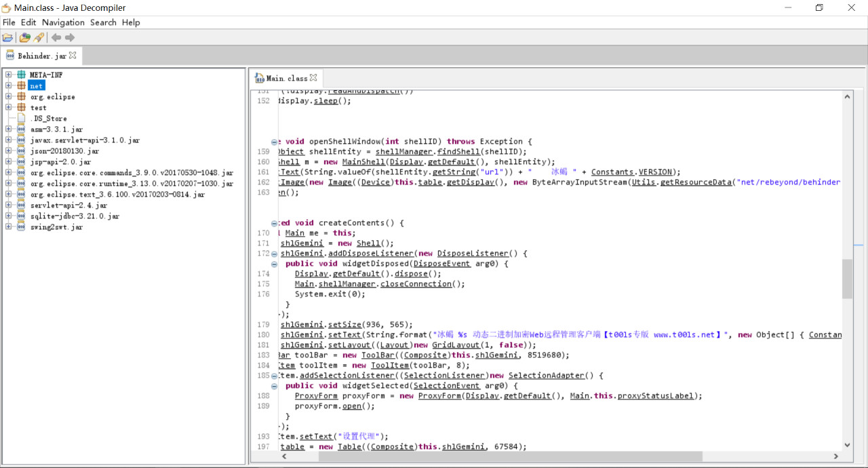Open the Navigation menu

64,22
